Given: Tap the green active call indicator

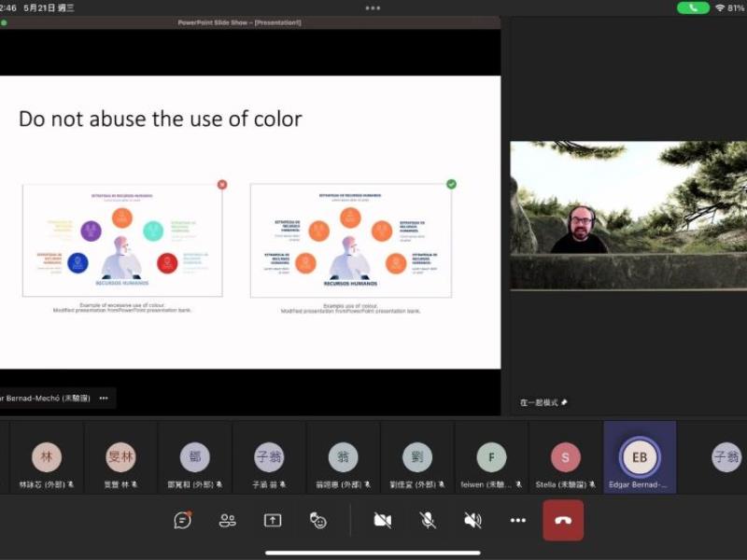Looking at the screenshot, I should pos(693,7).
